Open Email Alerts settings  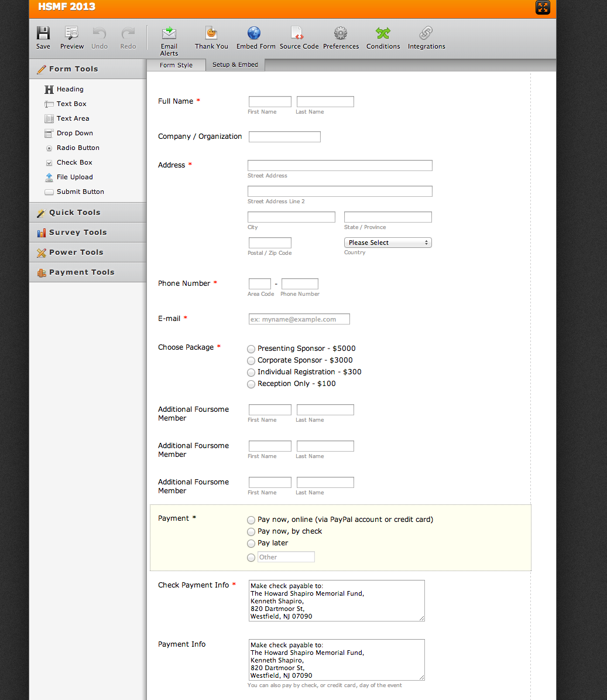point(169,34)
